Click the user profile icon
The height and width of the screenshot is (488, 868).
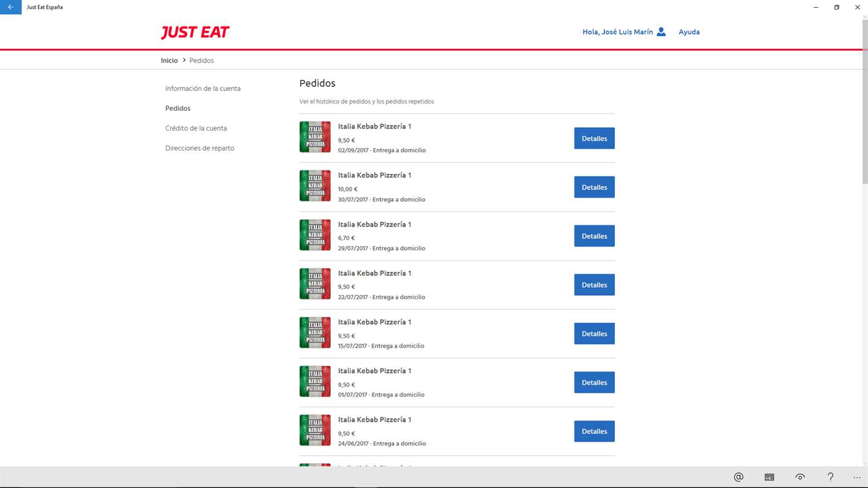(x=661, y=32)
